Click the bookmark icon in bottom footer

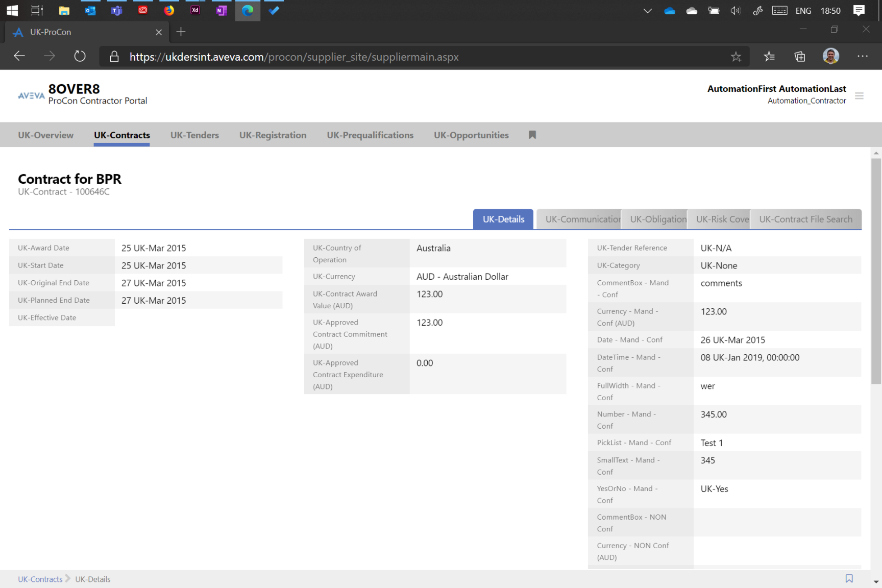[849, 578]
